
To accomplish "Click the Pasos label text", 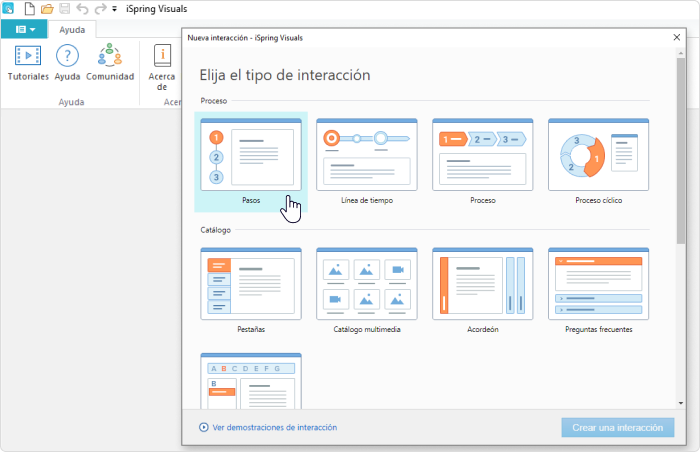I will pyautogui.click(x=251, y=201).
